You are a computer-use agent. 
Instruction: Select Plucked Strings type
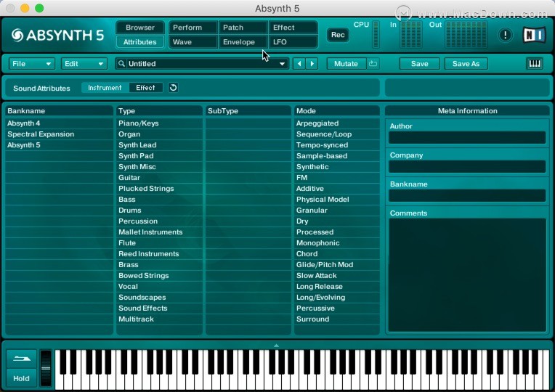(x=159, y=189)
